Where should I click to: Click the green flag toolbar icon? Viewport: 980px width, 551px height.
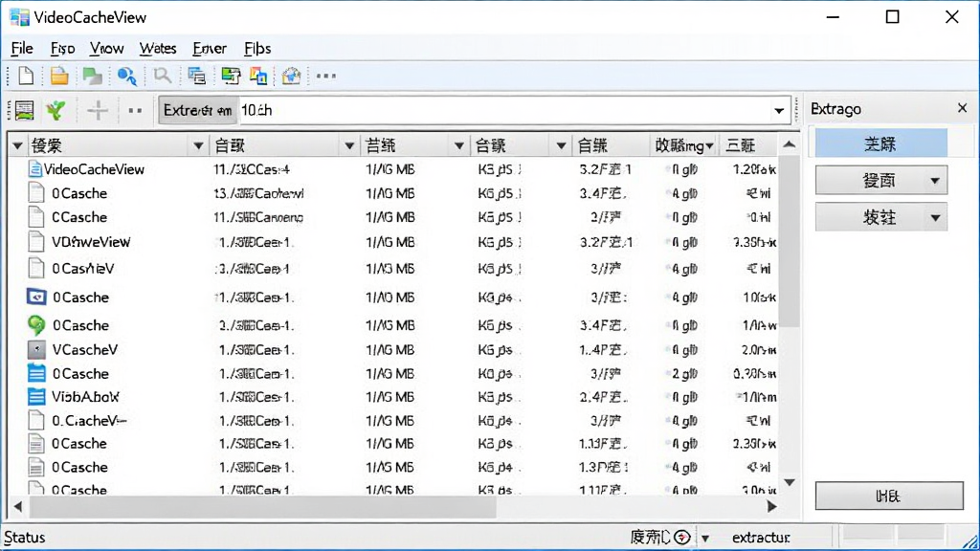[x=93, y=76]
